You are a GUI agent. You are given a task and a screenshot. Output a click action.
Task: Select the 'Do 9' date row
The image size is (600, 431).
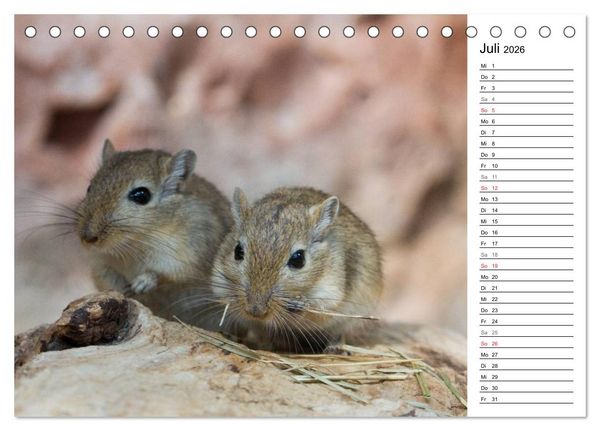click(x=527, y=155)
